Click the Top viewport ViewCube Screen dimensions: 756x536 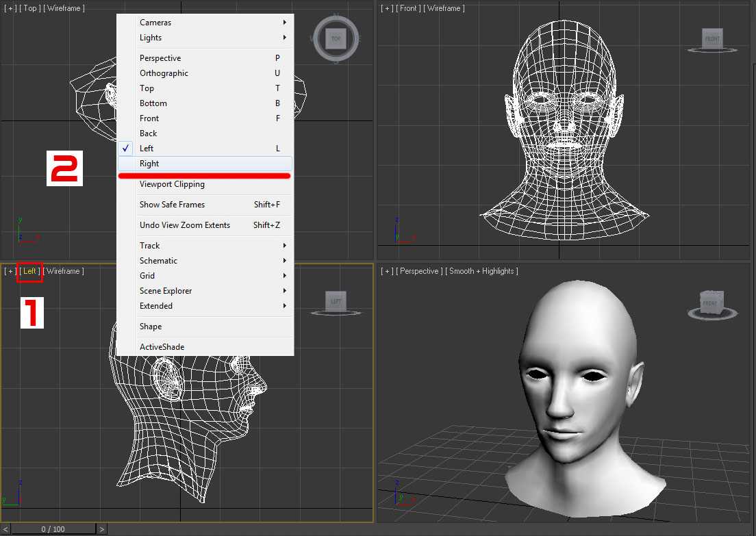[336, 39]
